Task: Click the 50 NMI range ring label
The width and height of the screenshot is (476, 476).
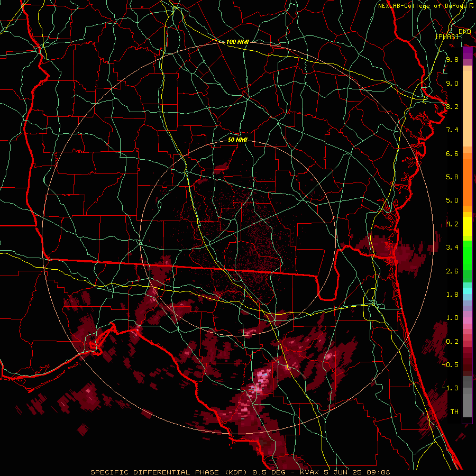Action: [x=237, y=140]
